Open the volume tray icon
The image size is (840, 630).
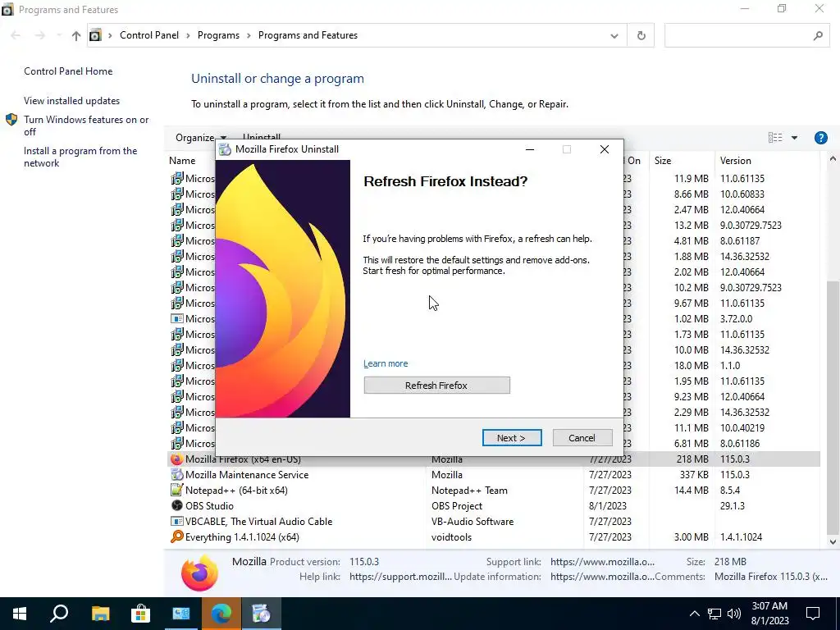[x=734, y=614]
